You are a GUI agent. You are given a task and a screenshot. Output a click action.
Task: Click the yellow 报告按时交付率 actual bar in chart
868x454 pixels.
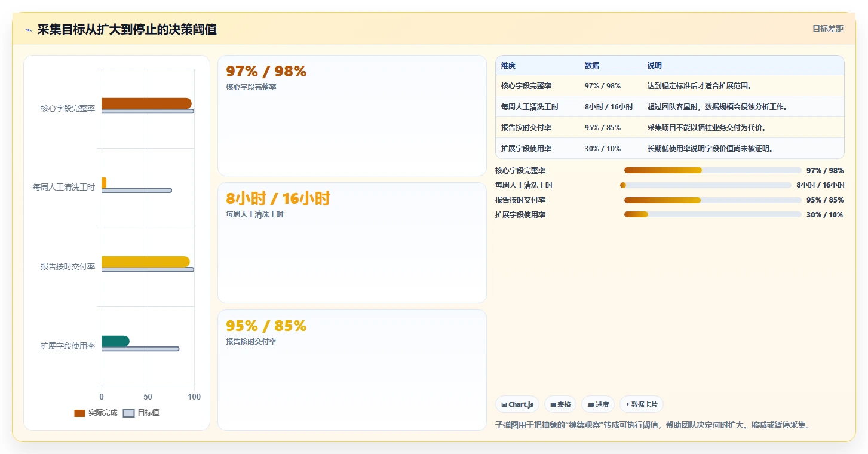pos(146,262)
